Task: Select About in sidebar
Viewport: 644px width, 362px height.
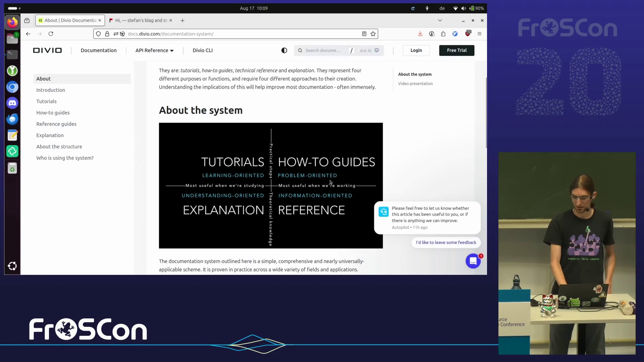Action: coord(82,79)
